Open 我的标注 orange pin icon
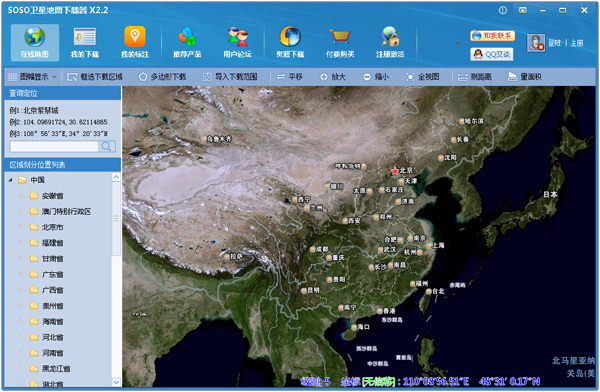Screen dimensions: 600x392 (135, 42)
